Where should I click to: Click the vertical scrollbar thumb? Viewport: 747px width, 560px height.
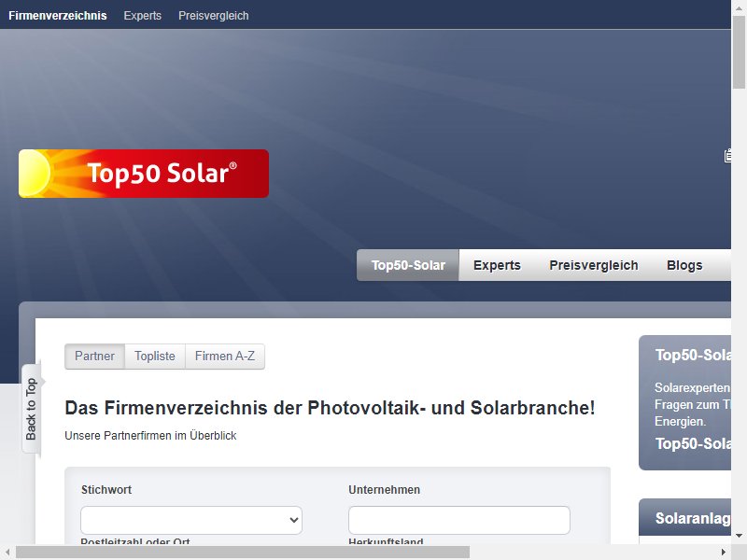[739, 51]
